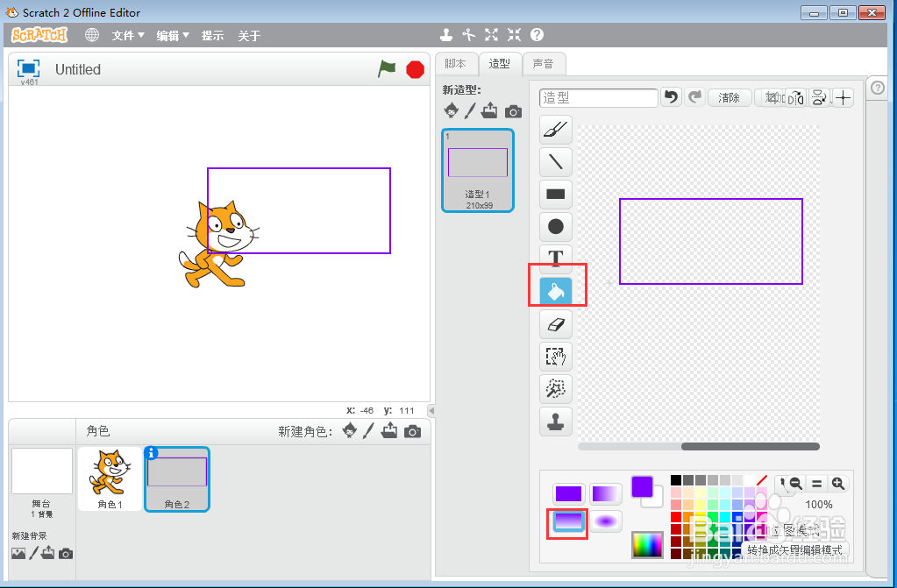Select the Eraser tool

click(556, 324)
